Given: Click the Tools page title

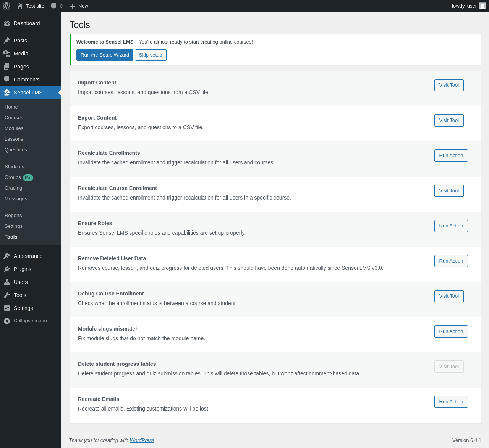Looking at the screenshot, I should click(80, 25).
